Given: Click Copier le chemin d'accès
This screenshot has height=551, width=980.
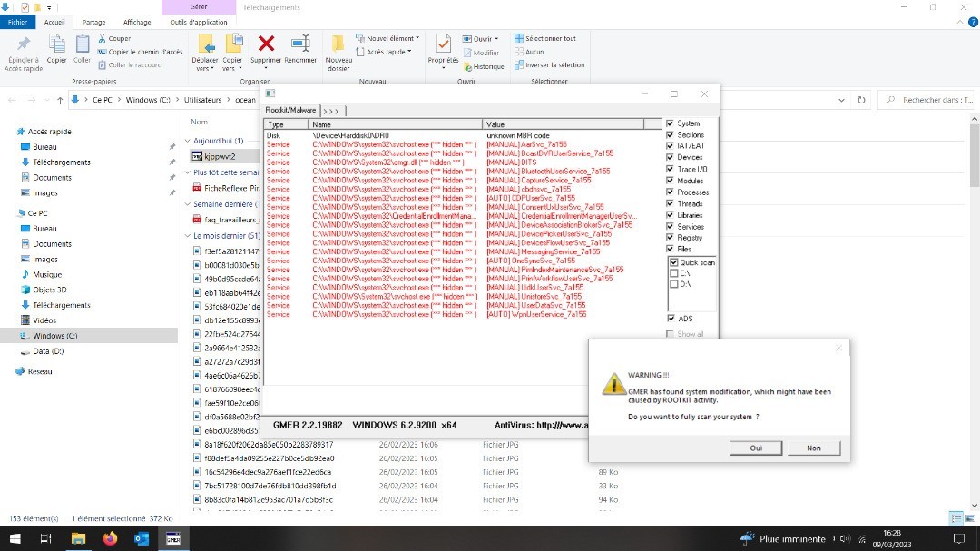Looking at the screenshot, I should [140, 52].
